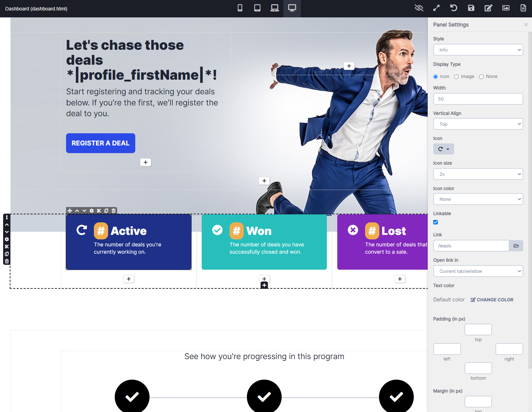This screenshot has width=532, height=412.
Task: Save the dashboard page
Action: pyautogui.click(x=471, y=8)
